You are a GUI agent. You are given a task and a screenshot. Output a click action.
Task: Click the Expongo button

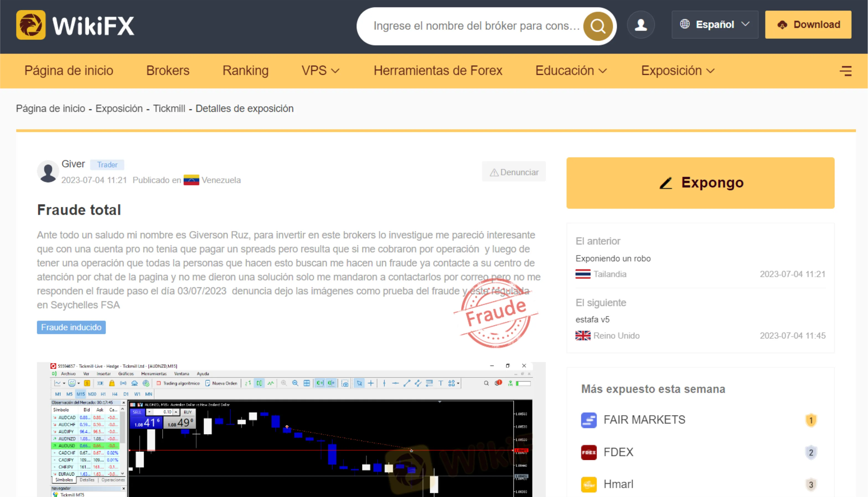(x=701, y=183)
